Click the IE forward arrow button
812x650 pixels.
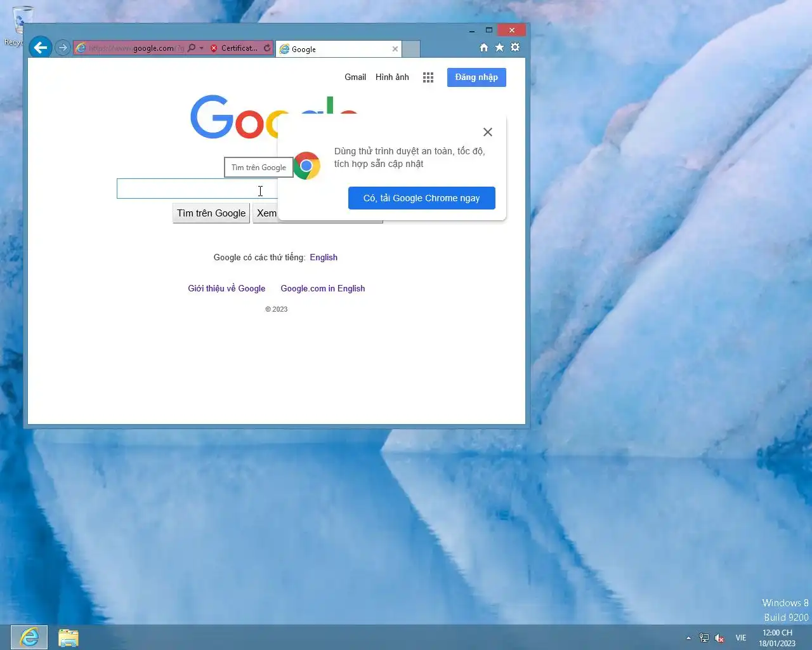pyautogui.click(x=62, y=48)
